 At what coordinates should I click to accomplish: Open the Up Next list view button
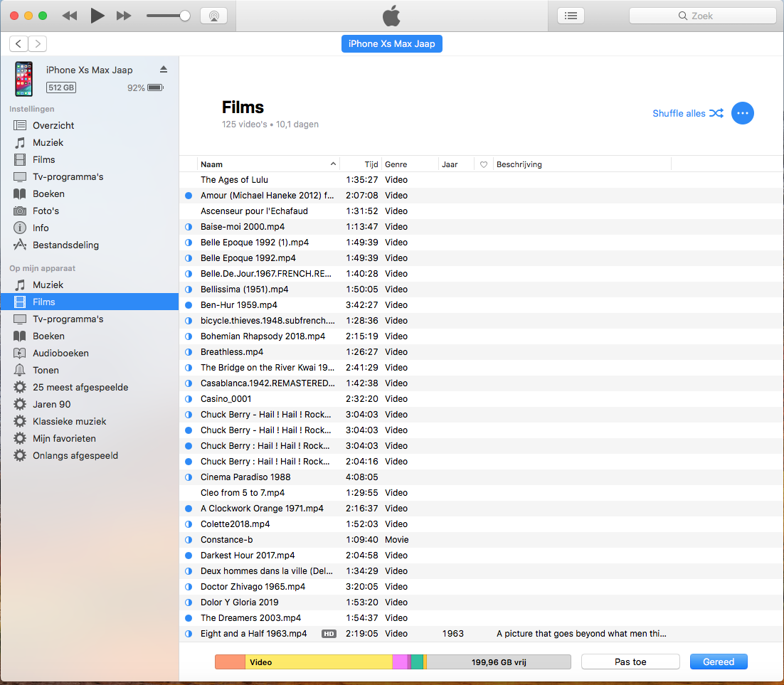click(571, 16)
